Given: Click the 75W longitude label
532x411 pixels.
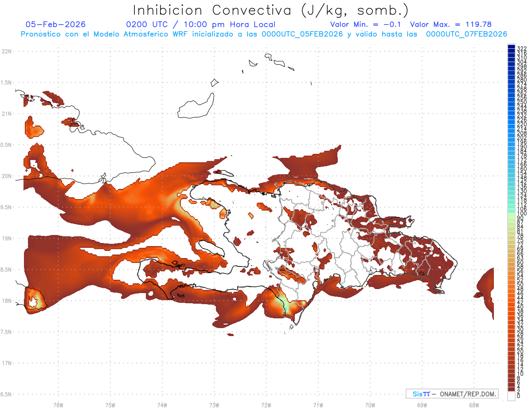Looking at the screenshot, I should point(110,405).
